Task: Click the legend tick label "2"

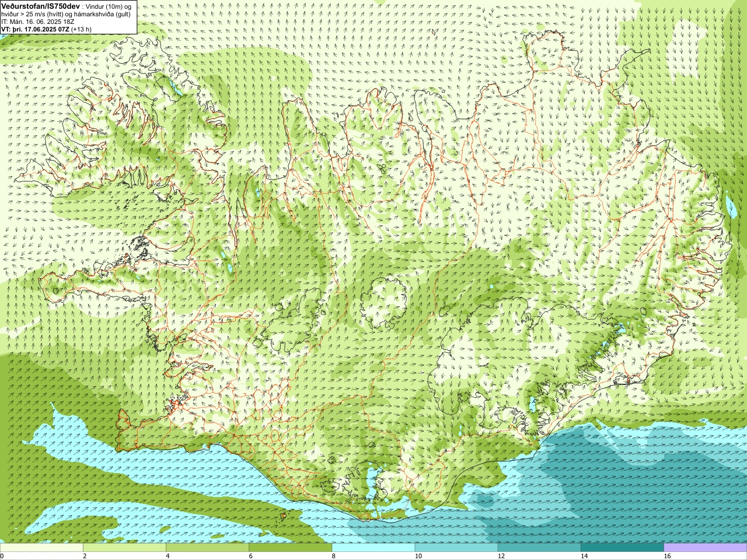Action: coord(85,556)
